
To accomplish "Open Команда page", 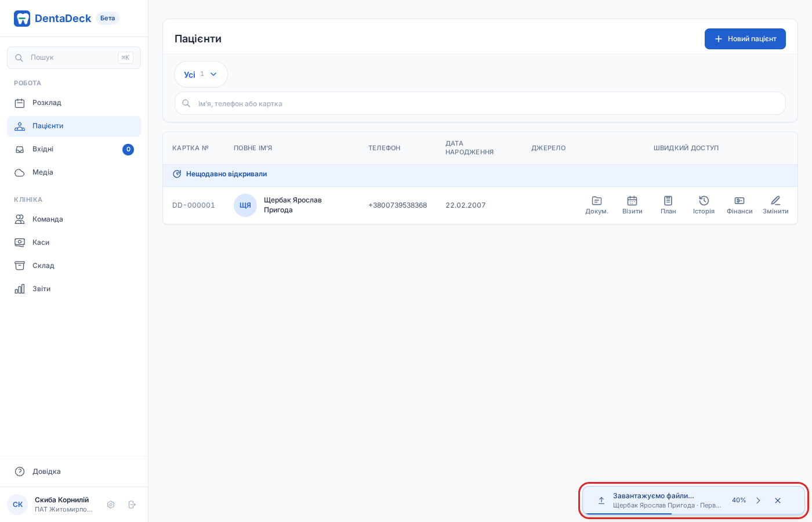I will [x=74, y=219].
